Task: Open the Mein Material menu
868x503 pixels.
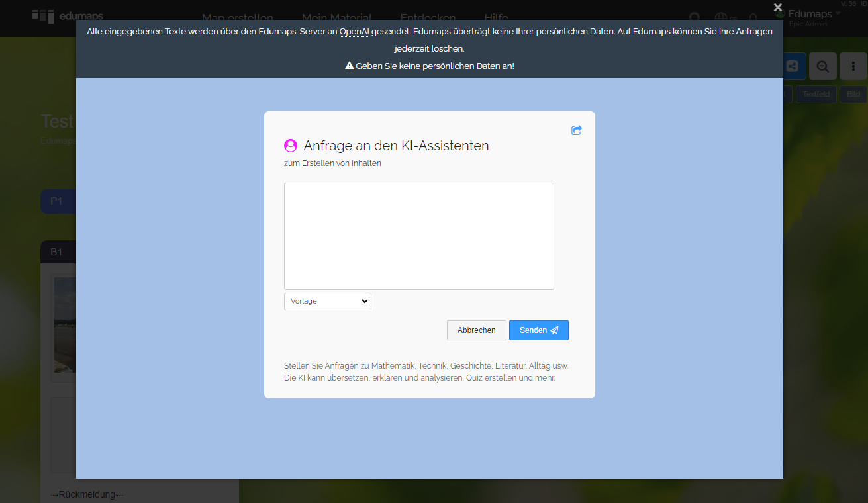Action: point(336,18)
